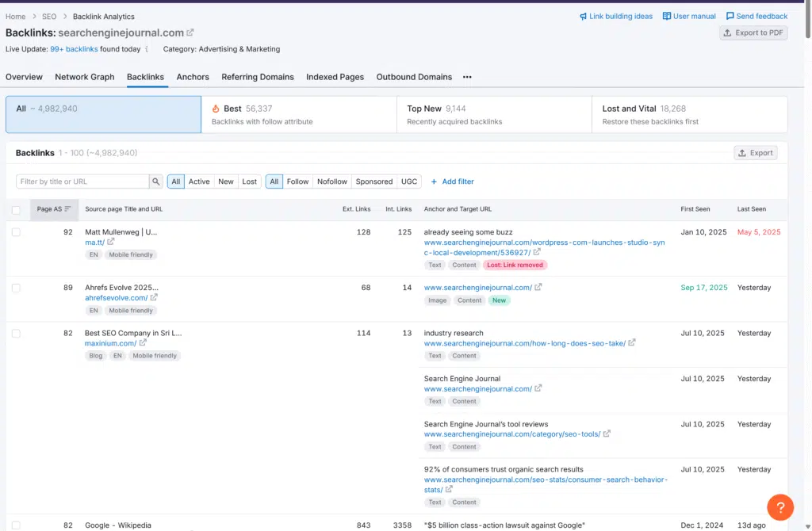Open external link icon next to searchenginejournal.com title
The width and height of the screenshot is (812, 531).
tap(190, 32)
